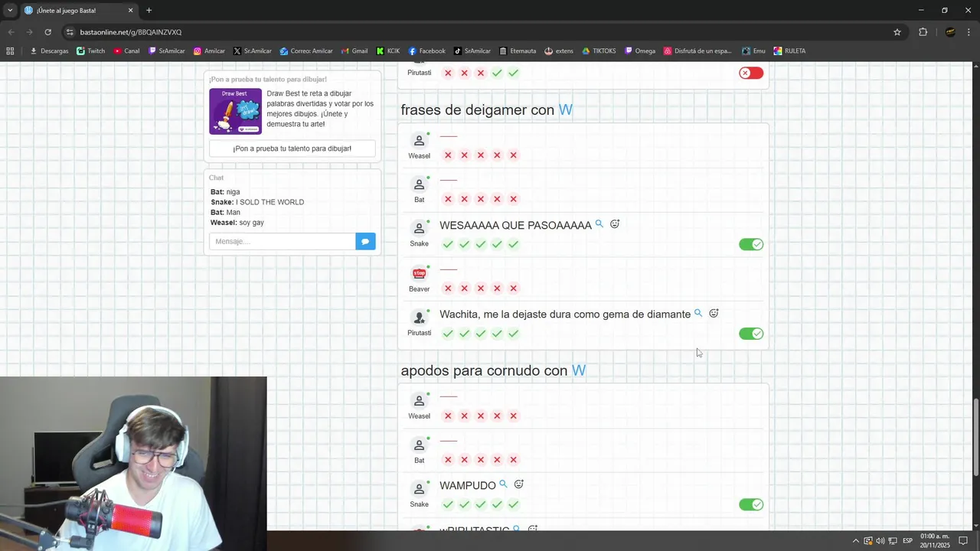This screenshot has width=980, height=551.
Task: Open a new browser tab
Action: coord(149,10)
